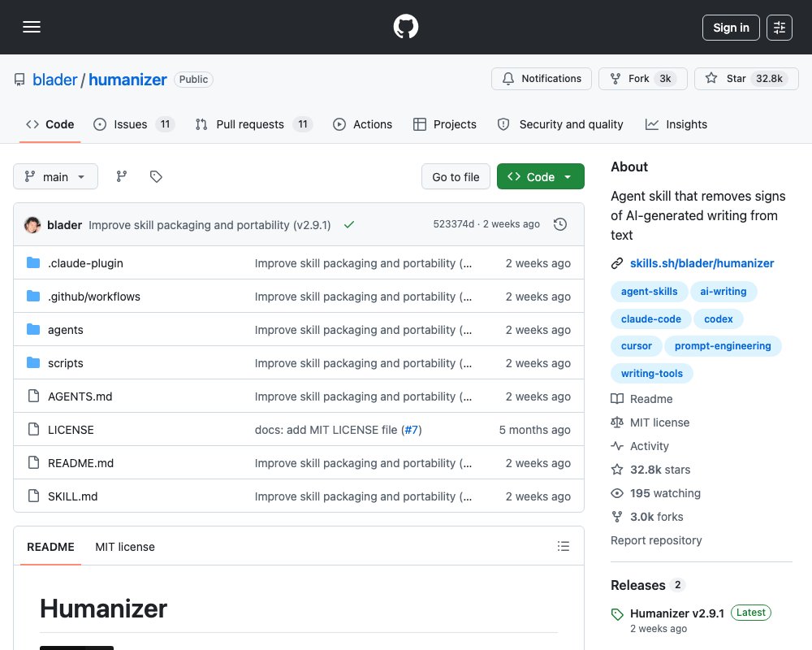Click the release tag icon for Humanizer v2.9.1
Viewport: 812px width, 650px height.
point(617,614)
